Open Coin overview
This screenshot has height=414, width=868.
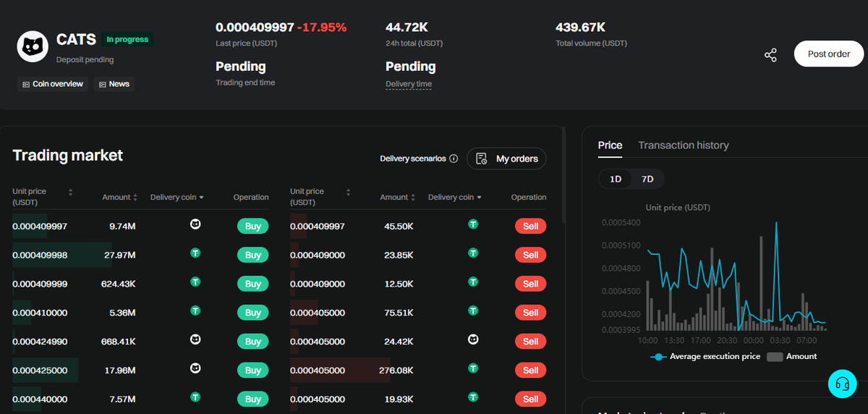52,84
